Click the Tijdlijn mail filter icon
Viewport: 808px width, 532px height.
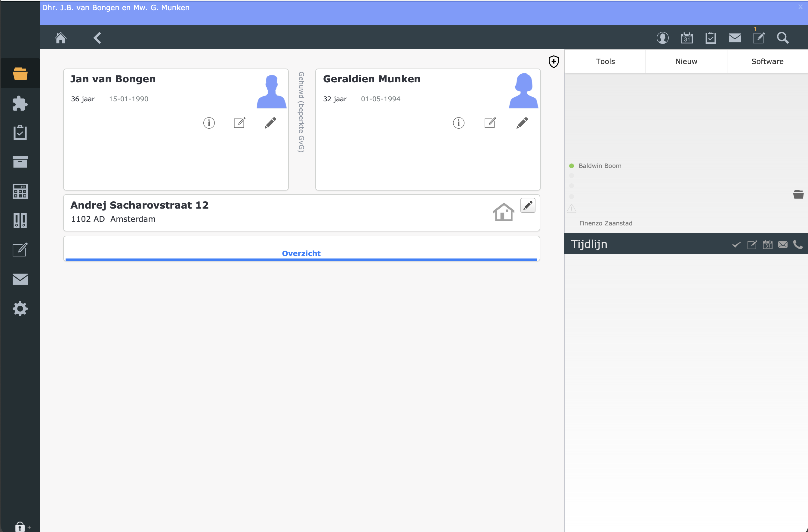pos(782,245)
